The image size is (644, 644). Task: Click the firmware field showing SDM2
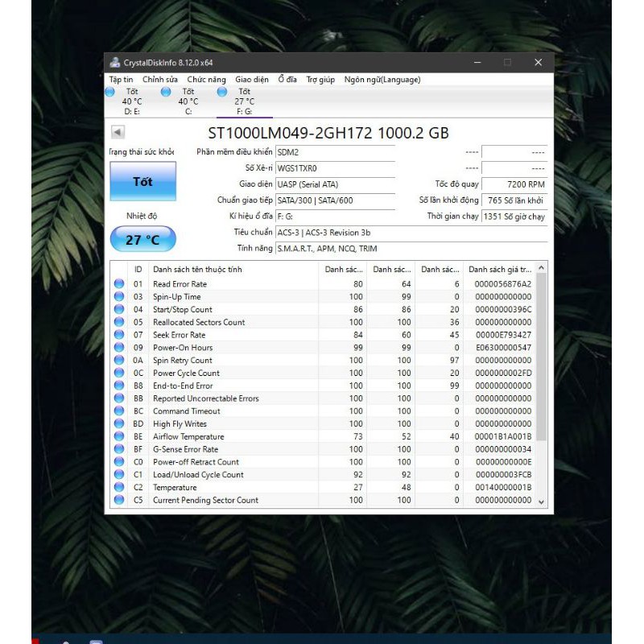pos(335,152)
